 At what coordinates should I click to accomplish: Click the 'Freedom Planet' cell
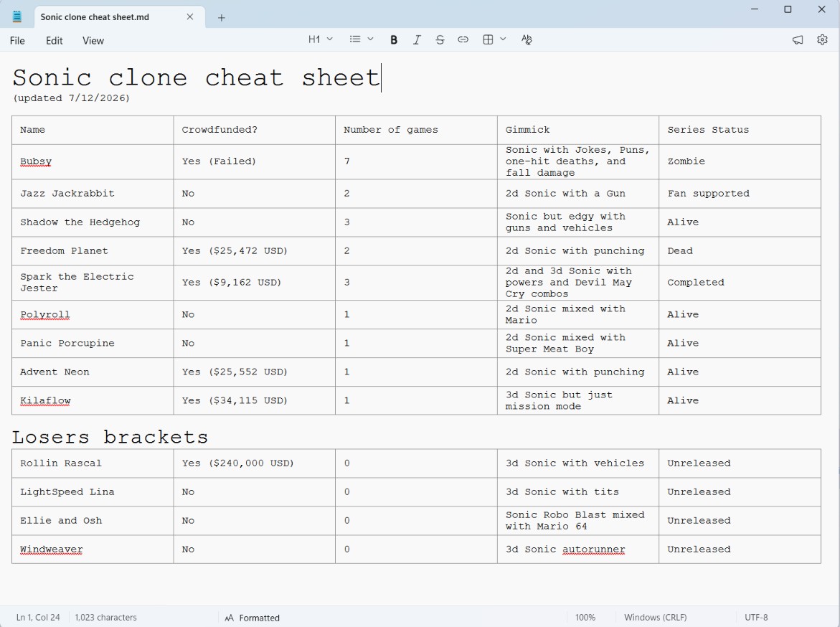(x=93, y=251)
